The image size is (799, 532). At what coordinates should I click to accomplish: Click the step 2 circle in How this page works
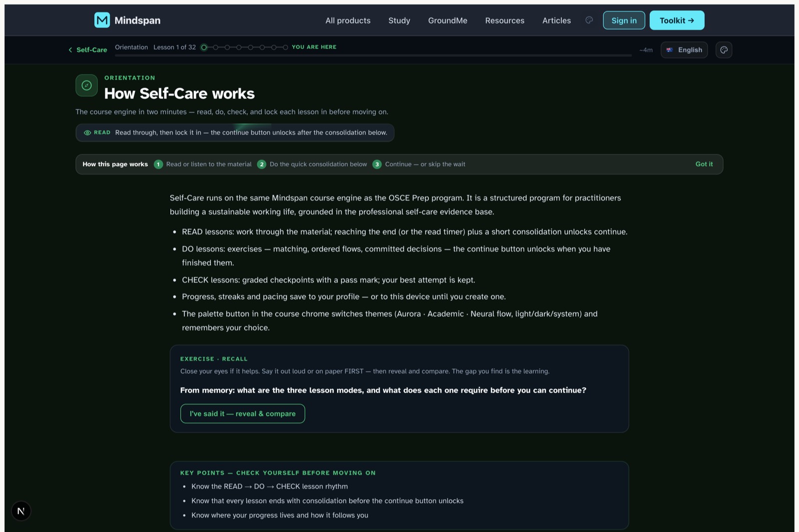(262, 164)
